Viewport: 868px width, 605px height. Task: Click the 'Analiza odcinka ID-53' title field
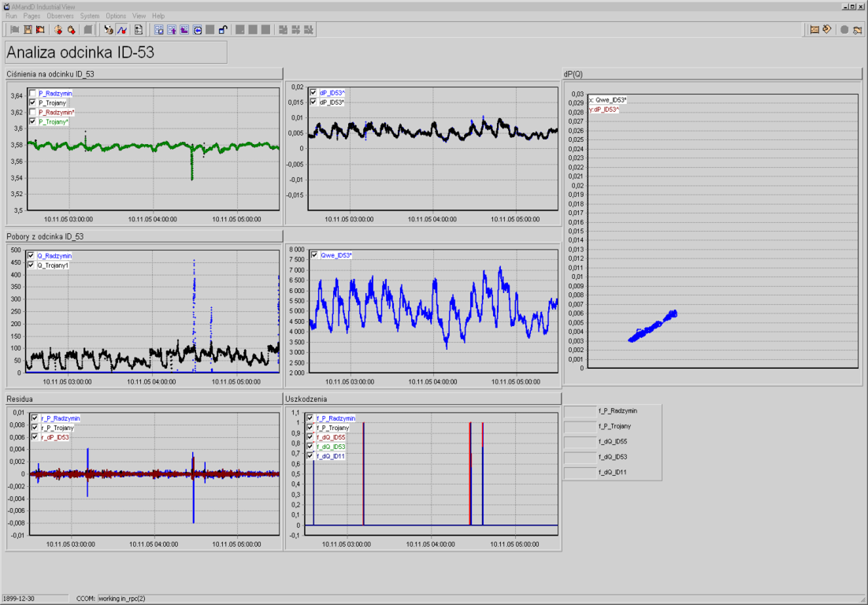coord(117,53)
